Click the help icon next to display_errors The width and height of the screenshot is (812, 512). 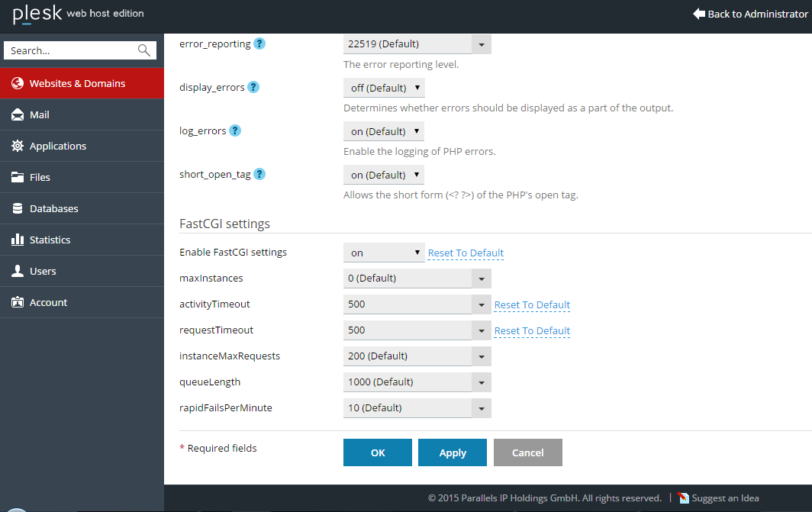253,87
